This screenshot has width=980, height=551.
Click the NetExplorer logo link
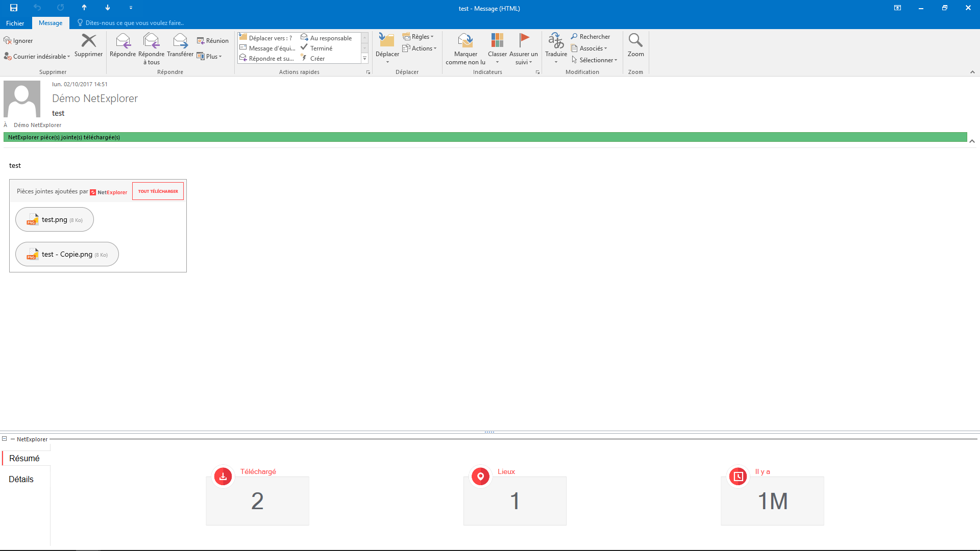tap(109, 192)
